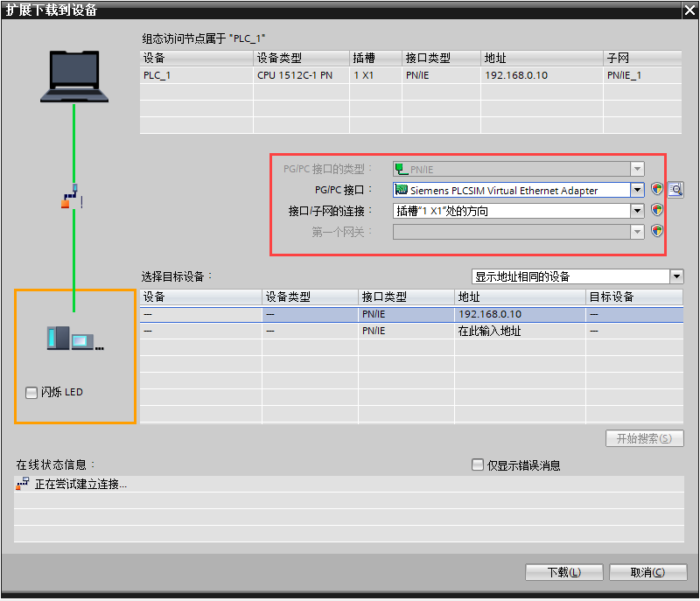Image resolution: width=700 pixels, height=601 pixels.
Task: Click the shield icon beside PG/PC 接口
Action: [657, 189]
